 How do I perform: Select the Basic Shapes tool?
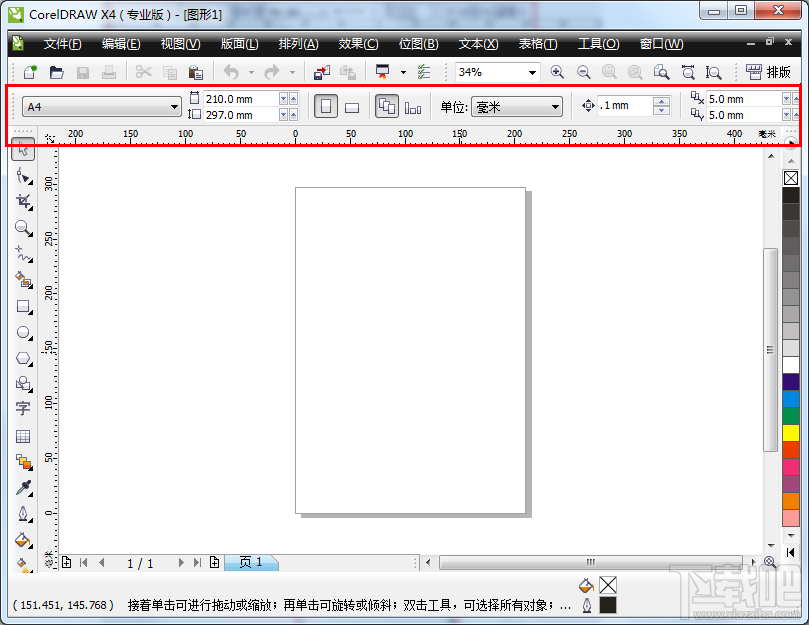23,383
